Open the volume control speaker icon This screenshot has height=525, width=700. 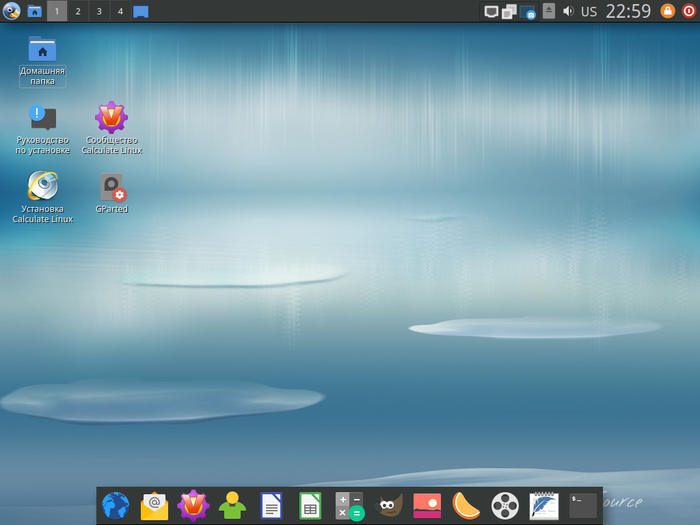(568, 11)
